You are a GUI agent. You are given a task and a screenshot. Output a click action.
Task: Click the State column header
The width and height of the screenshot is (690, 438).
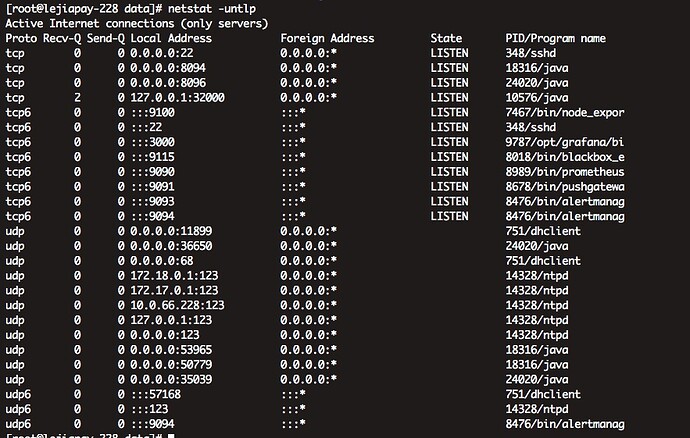pos(446,38)
